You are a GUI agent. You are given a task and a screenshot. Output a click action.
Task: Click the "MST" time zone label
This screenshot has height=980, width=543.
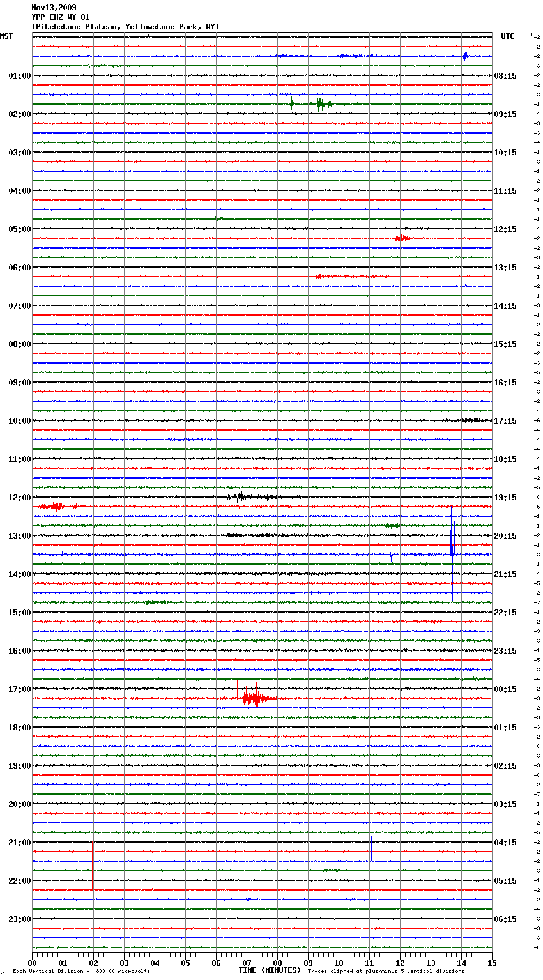(6, 36)
